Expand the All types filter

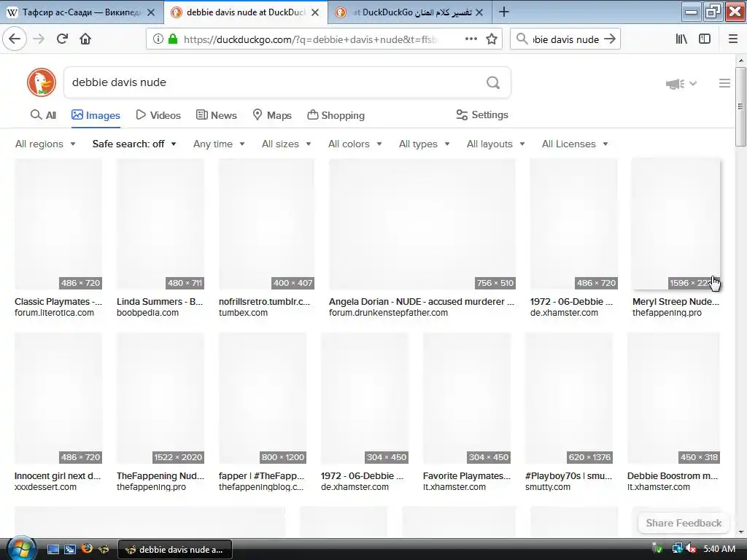click(x=424, y=144)
